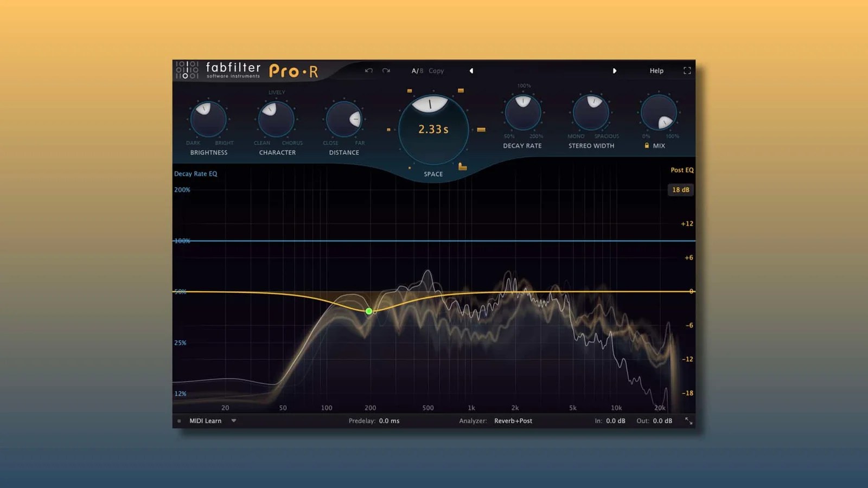Switch to the B preset slot
This screenshot has width=868, height=488.
(422, 70)
